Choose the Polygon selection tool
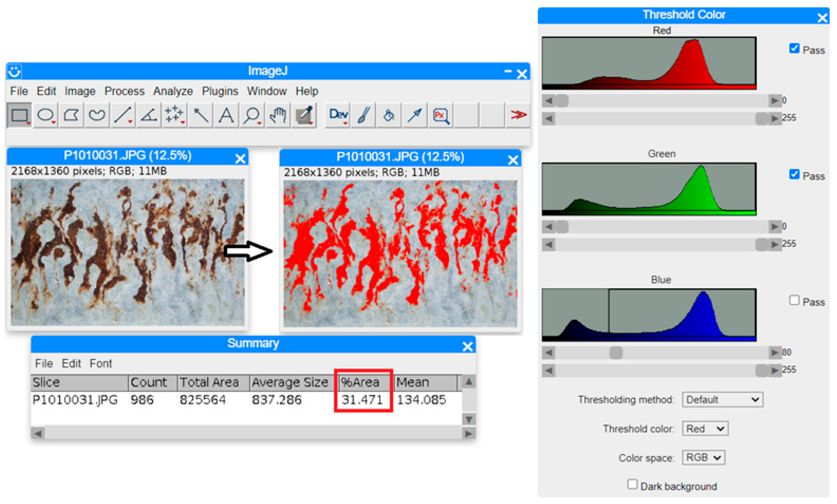The width and height of the screenshot is (837, 504). [x=71, y=115]
